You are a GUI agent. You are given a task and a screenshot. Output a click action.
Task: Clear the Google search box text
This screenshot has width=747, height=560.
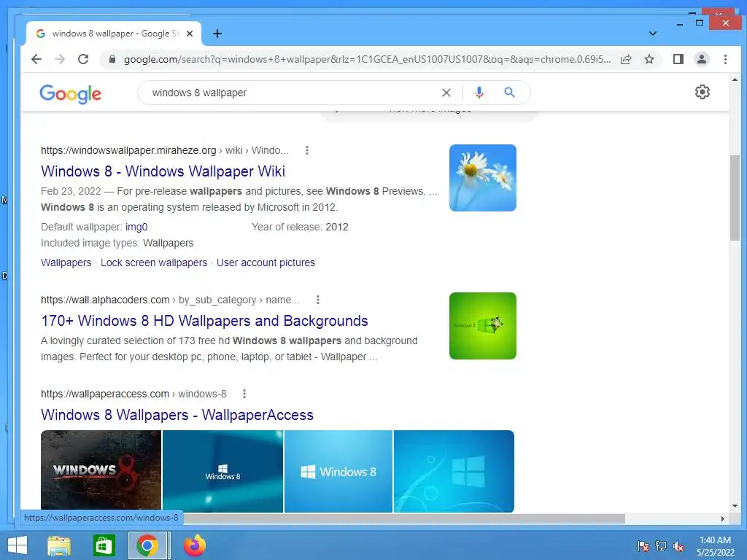446,93
